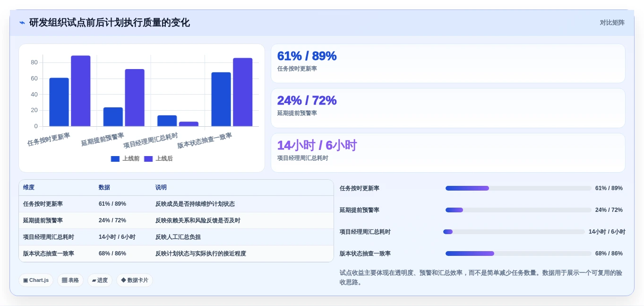Click the 项目经理周汇总耗时 table row name
644x306 pixels.
49,237
